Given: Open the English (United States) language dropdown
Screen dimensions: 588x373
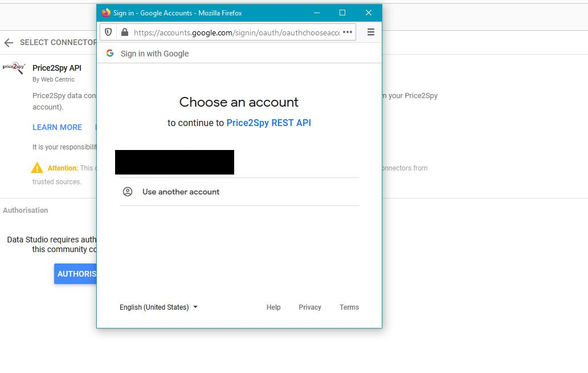Looking at the screenshot, I should (x=158, y=307).
